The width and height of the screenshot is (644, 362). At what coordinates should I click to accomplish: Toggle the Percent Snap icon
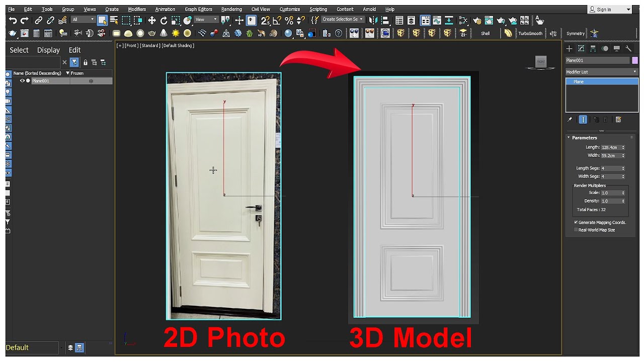coord(289,21)
